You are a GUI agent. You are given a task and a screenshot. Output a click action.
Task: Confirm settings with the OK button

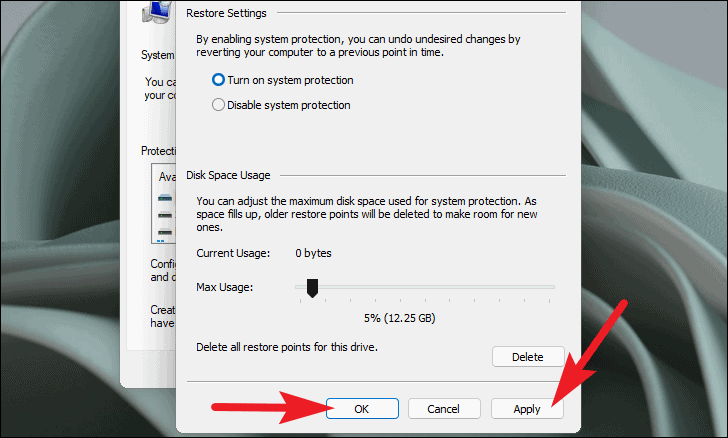[361, 408]
